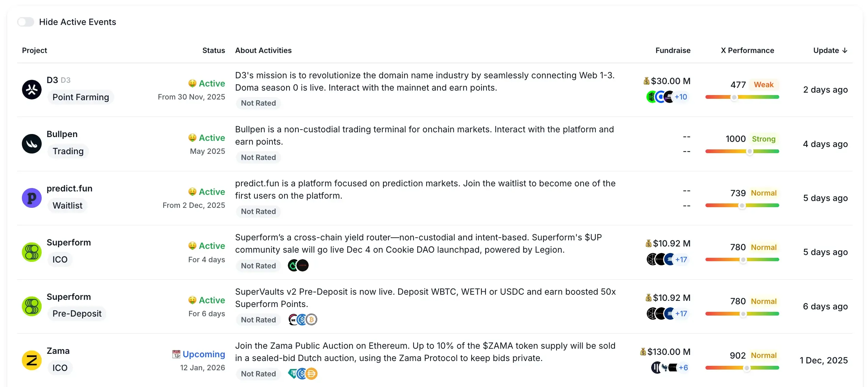This screenshot has width=868, height=387.
Task: Expand the +10 investor list on D3 row
Action: pos(680,97)
